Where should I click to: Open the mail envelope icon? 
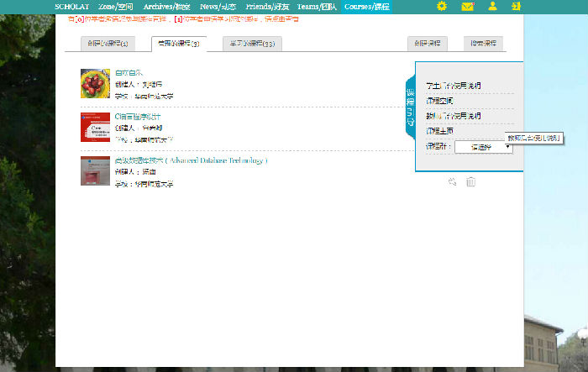pyautogui.click(x=468, y=7)
